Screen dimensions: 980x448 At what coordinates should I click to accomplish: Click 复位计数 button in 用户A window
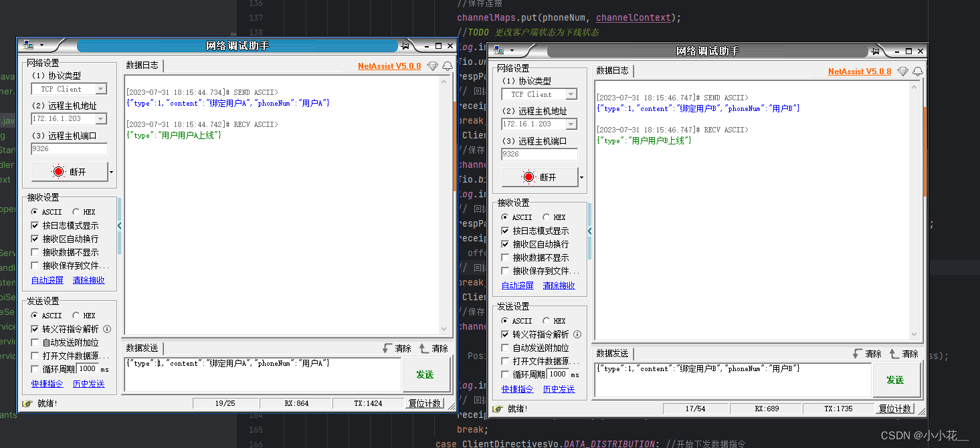[x=425, y=404]
